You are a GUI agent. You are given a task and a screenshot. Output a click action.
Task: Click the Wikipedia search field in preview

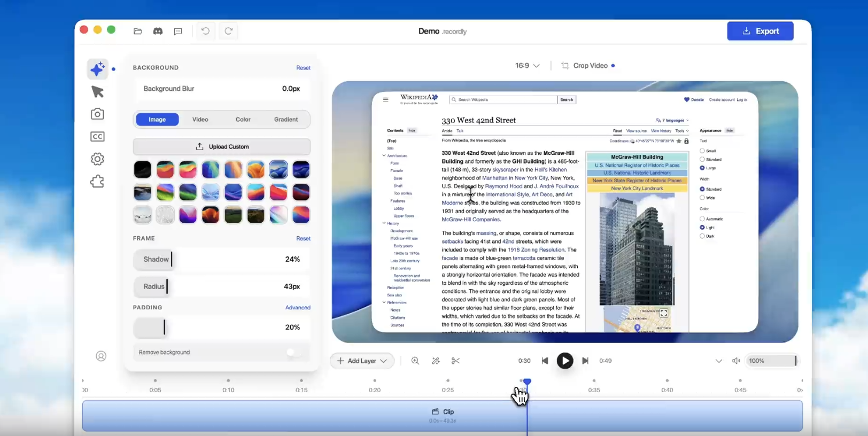[503, 99]
